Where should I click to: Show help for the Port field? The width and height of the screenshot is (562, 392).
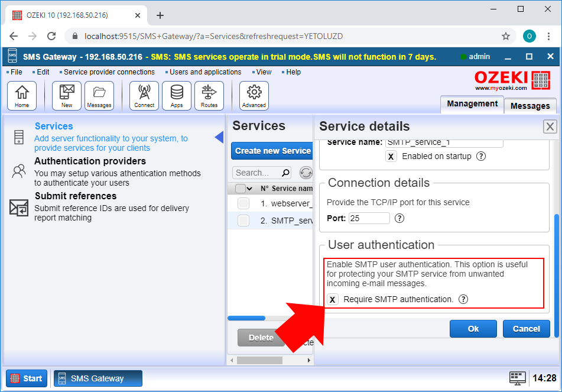(x=399, y=218)
